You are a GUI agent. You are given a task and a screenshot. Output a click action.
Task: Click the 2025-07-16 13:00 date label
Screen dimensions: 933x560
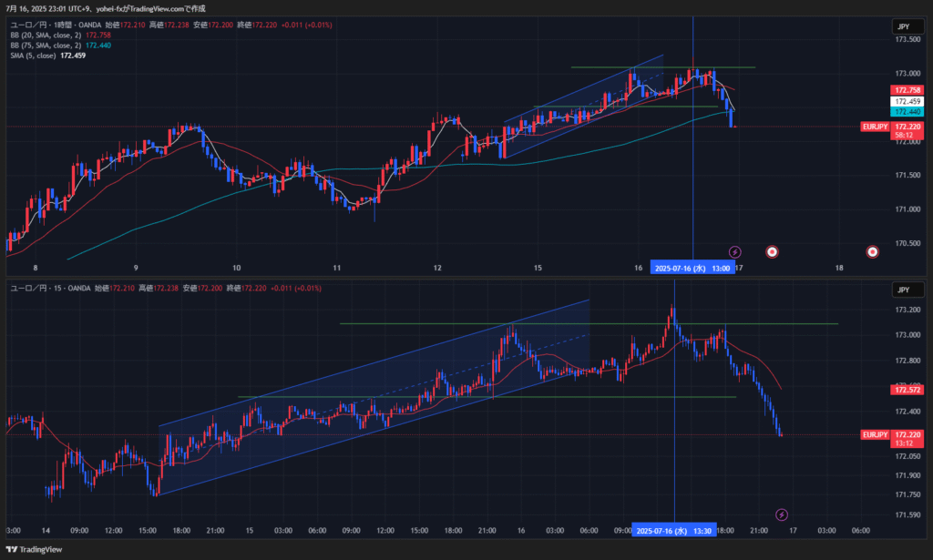pos(692,268)
